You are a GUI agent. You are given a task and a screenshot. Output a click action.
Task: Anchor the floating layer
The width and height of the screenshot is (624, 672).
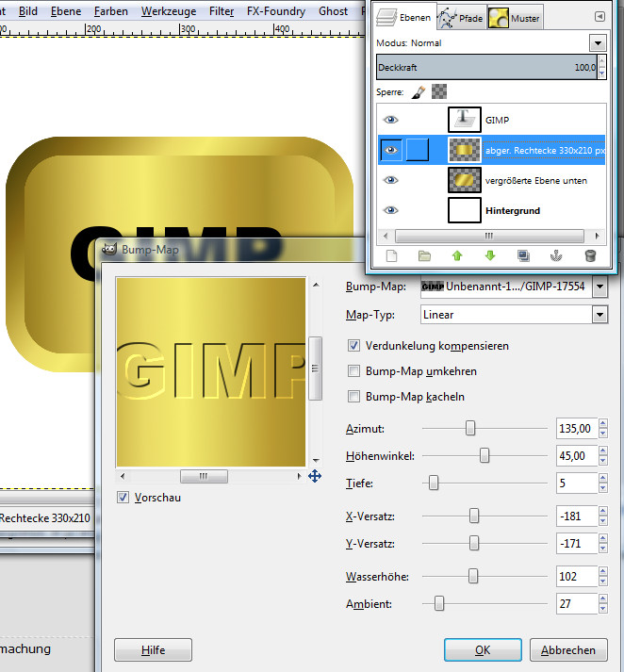pyautogui.click(x=557, y=255)
